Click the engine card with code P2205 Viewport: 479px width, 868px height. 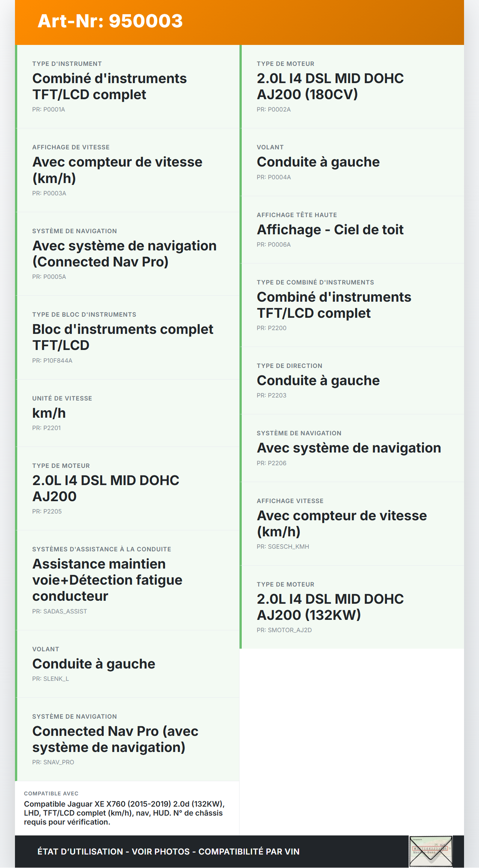(x=127, y=488)
